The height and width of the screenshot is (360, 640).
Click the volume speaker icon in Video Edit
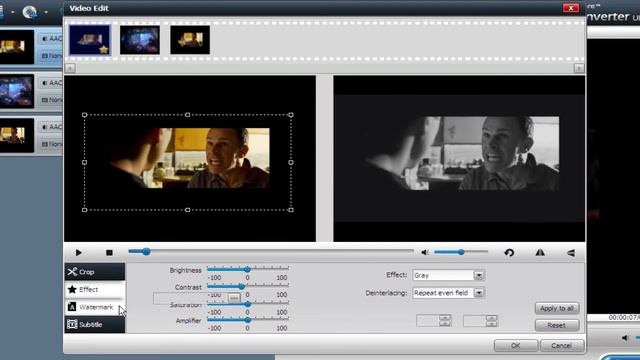click(x=424, y=253)
